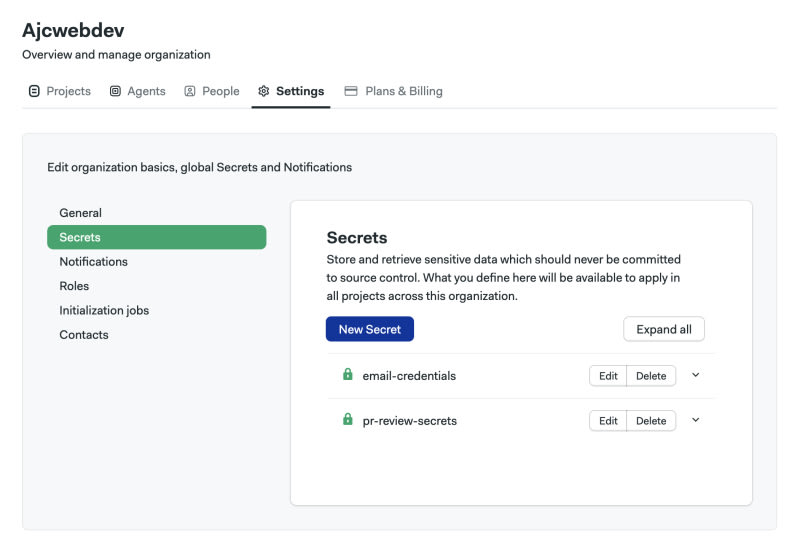Edit the email-credentials secret
Image resolution: width=800 pixels, height=549 pixels.
608,376
